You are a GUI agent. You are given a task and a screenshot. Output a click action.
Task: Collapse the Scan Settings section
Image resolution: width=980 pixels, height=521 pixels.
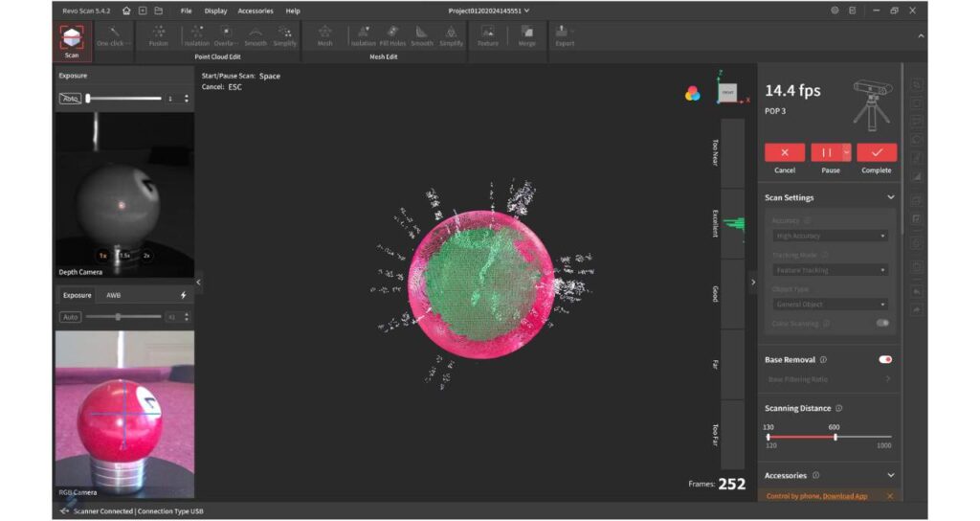point(891,197)
